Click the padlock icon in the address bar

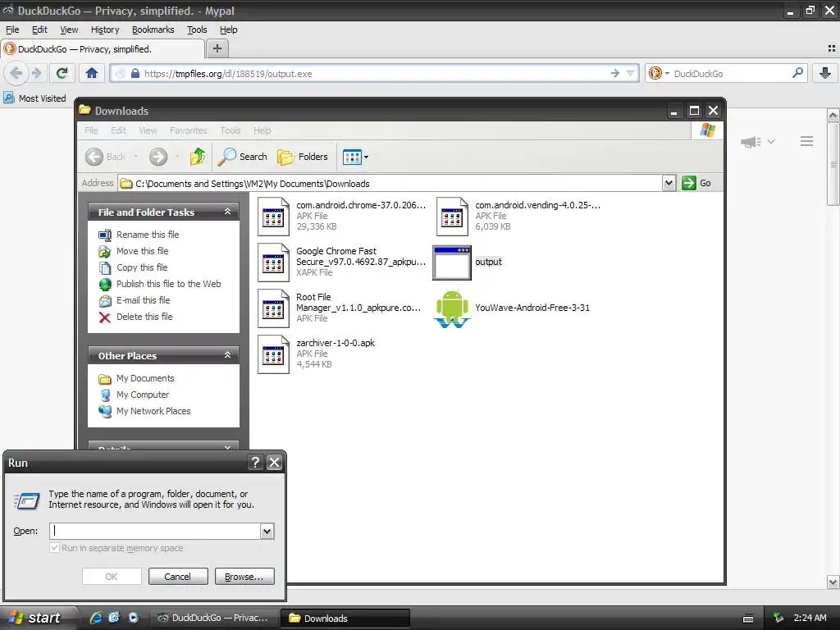[135, 73]
